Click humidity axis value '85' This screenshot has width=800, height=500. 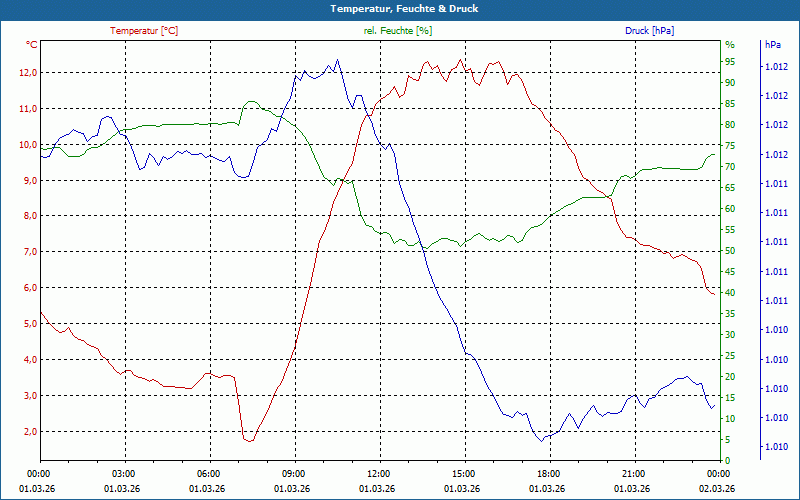pyautogui.click(x=730, y=104)
